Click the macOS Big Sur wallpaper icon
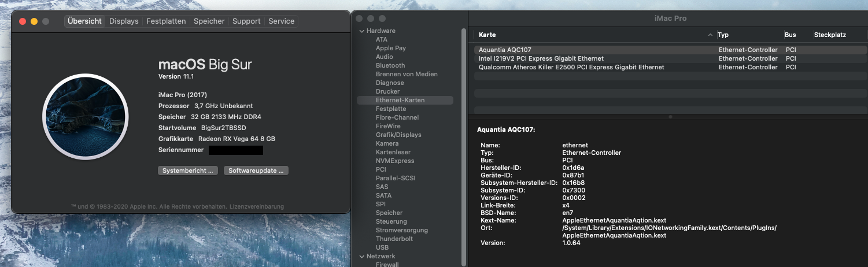 point(84,117)
